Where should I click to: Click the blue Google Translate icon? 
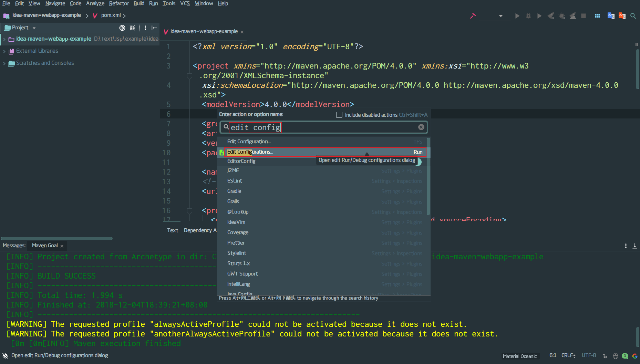pos(611,16)
